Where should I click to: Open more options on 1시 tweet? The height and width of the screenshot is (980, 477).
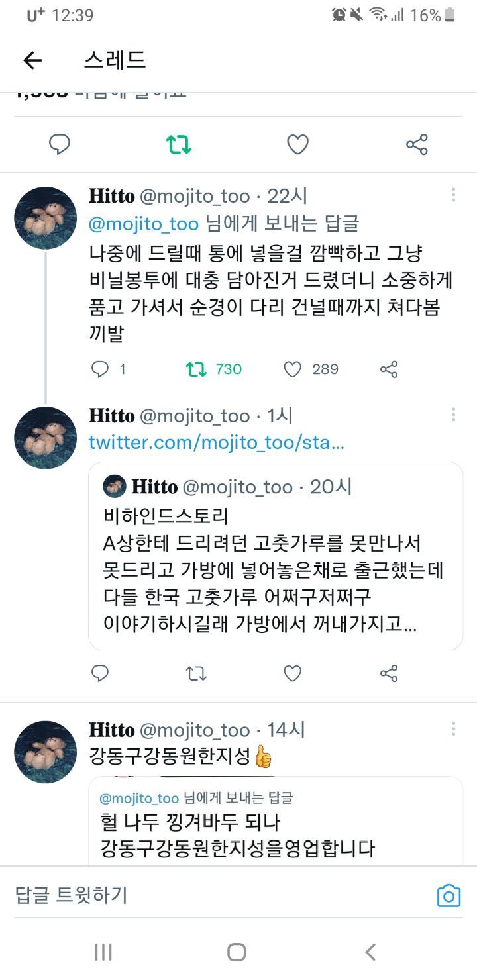click(453, 415)
